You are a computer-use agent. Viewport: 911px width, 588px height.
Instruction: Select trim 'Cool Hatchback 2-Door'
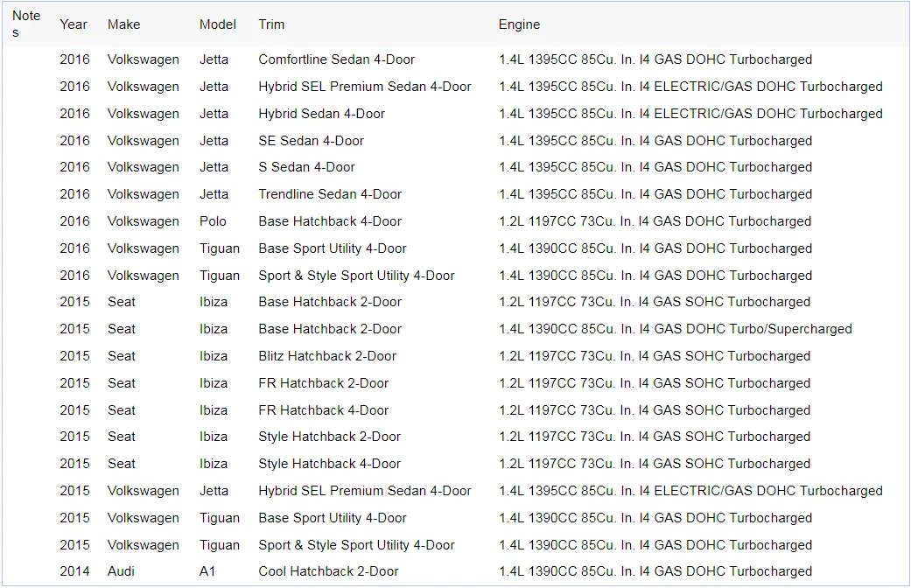point(328,571)
